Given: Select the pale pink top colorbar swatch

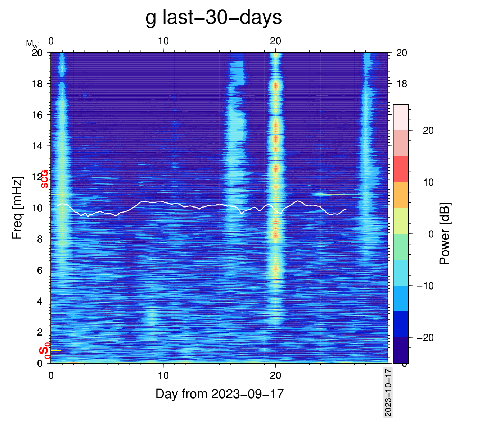Looking at the screenshot, I should click(x=401, y=117).
